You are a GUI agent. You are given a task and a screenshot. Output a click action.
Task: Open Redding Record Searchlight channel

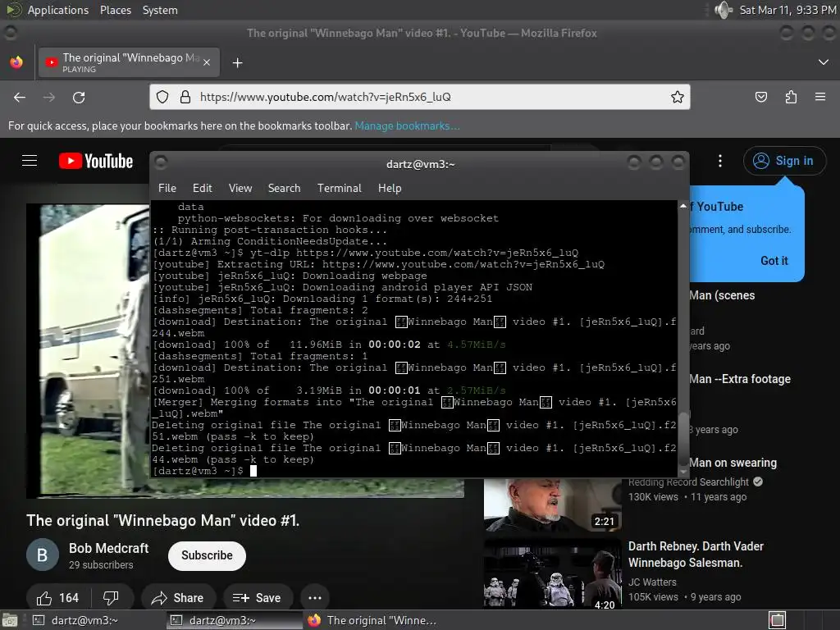688,482
